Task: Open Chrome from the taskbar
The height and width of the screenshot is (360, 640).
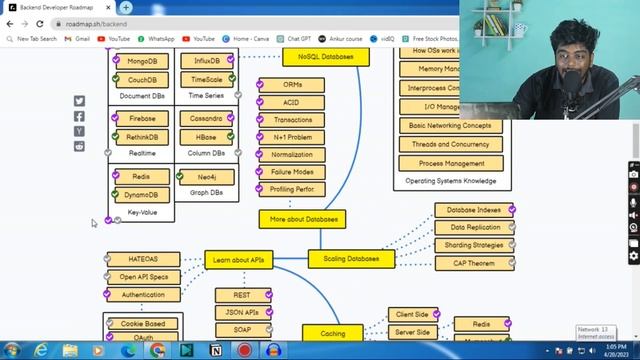Action: [157, 350]
